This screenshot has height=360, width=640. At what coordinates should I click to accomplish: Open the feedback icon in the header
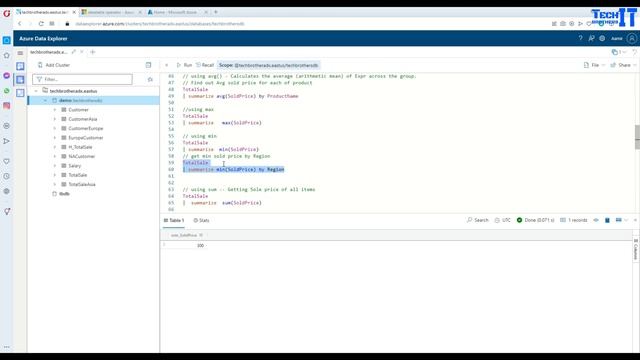coord(591,38)
